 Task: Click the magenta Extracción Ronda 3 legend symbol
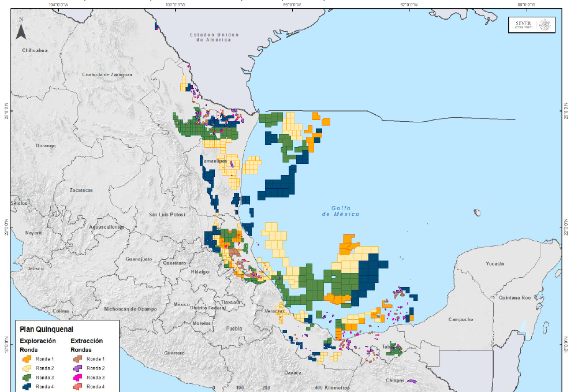(x=77, y=378)
